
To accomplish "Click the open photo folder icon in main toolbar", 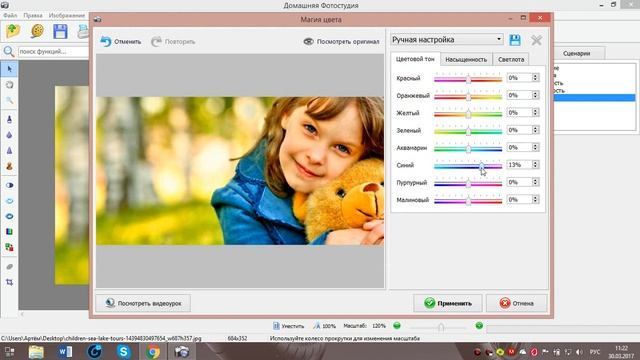I will coord(13,31).
